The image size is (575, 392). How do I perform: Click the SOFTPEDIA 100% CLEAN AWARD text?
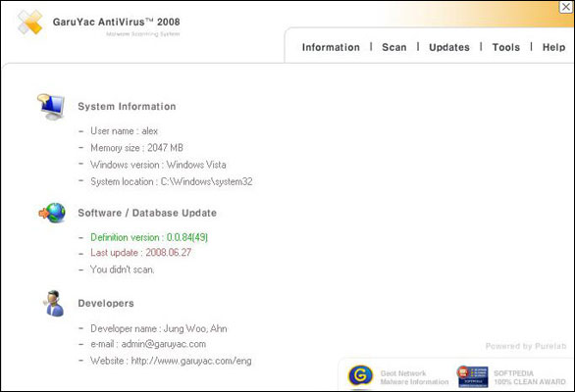tap(530, 377)
